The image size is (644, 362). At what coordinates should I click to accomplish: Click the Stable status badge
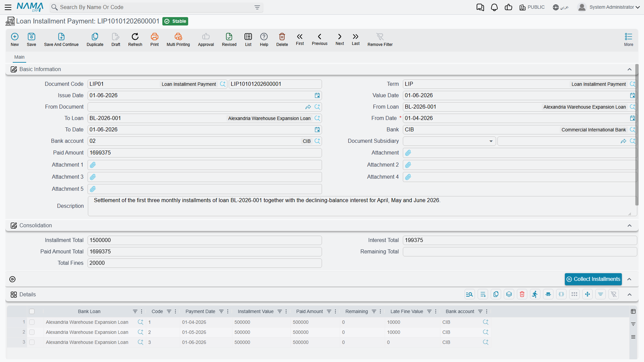click(x=175, y=21)
